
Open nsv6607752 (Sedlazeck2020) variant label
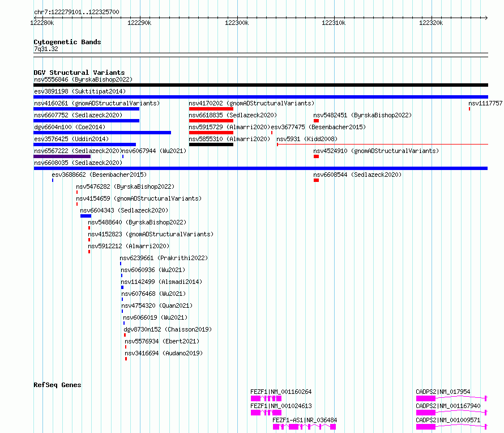[78, 115]
